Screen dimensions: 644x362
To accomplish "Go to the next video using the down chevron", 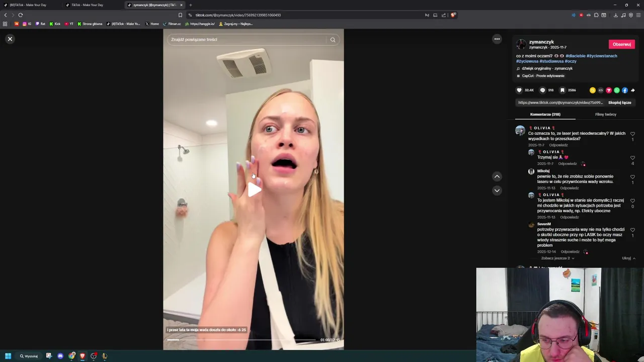I will tap(497, 191).
